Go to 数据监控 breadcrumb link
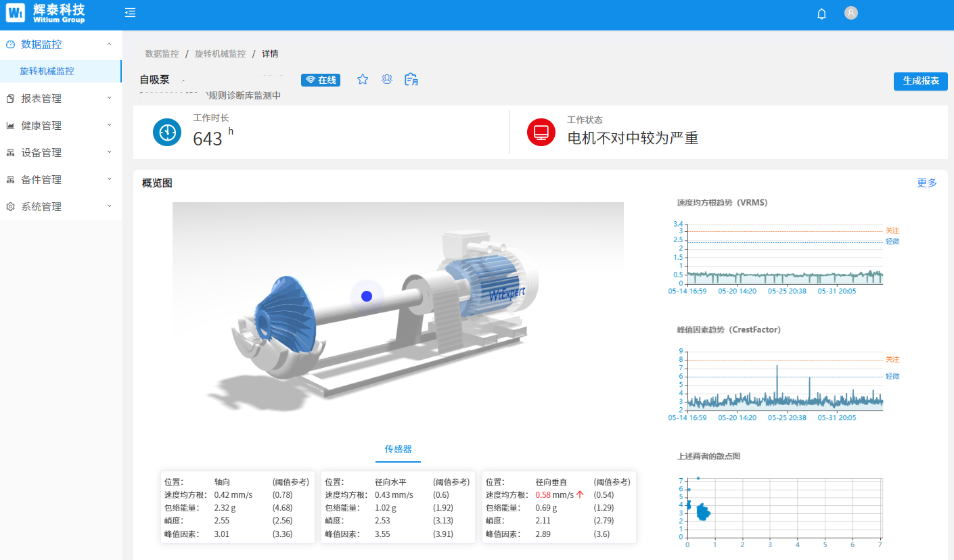Screen dimensions: 954x560 coord(162,53)
